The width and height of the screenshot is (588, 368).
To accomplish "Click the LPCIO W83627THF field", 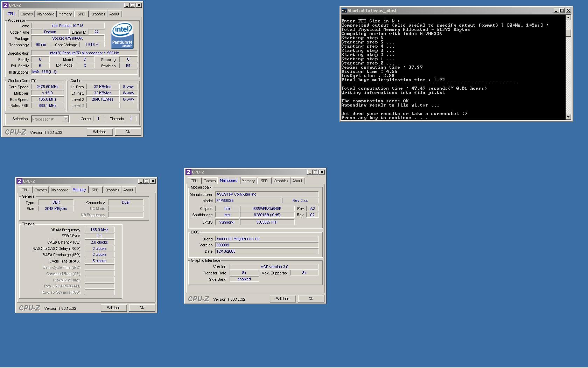I will (267, 222).
